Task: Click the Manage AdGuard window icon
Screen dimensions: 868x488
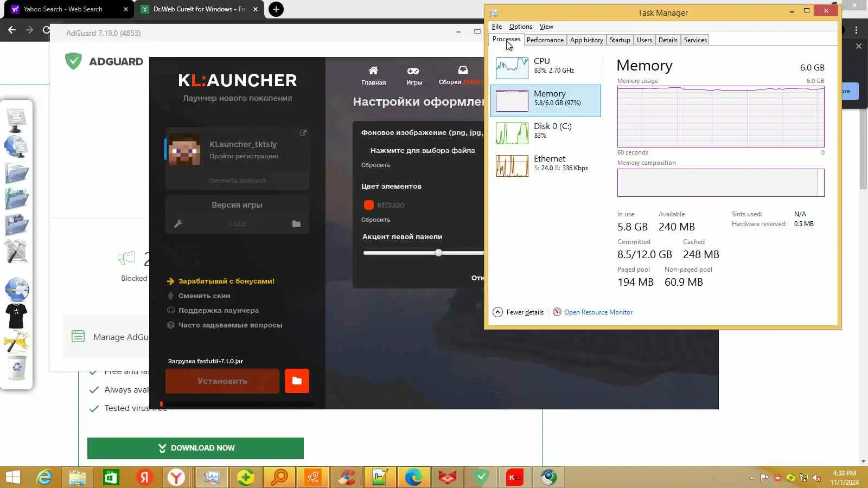Action: [78, 337]
